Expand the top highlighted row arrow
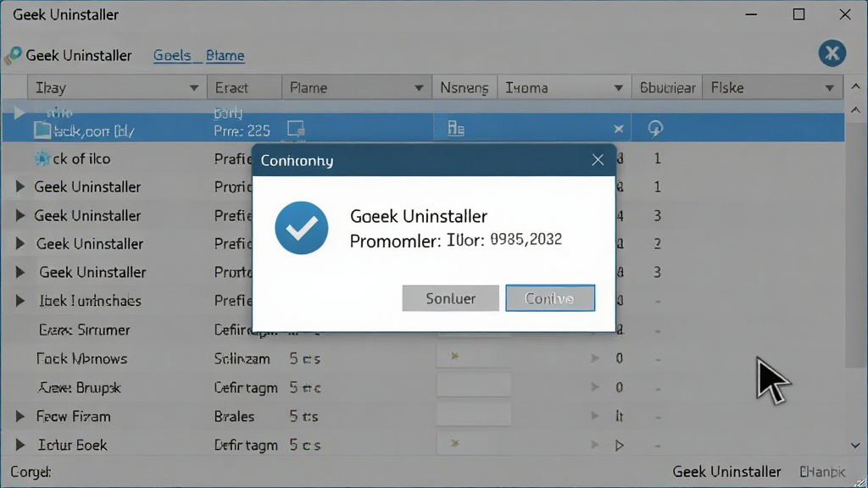 coord(19,113)
